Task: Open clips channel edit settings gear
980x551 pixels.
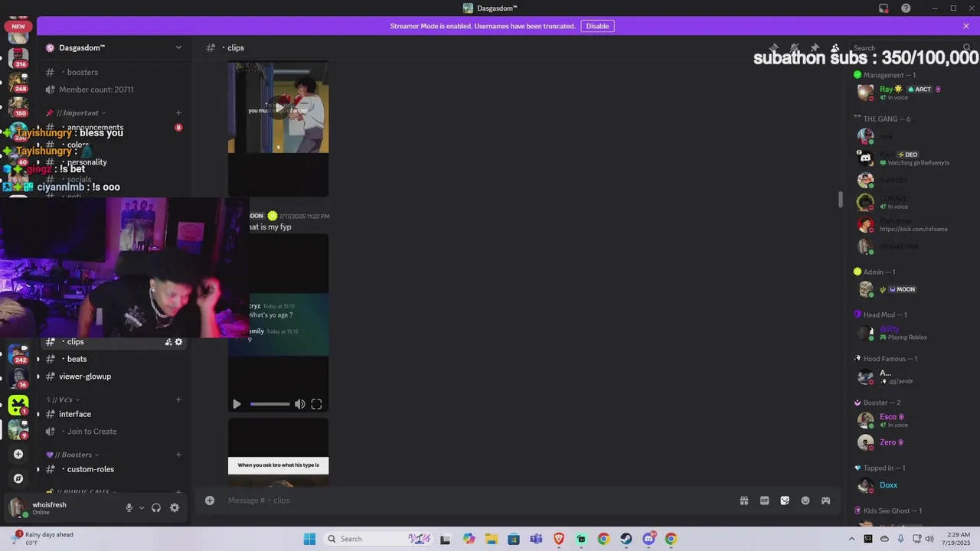Action: pyautogui.click(x=178, y=342)
